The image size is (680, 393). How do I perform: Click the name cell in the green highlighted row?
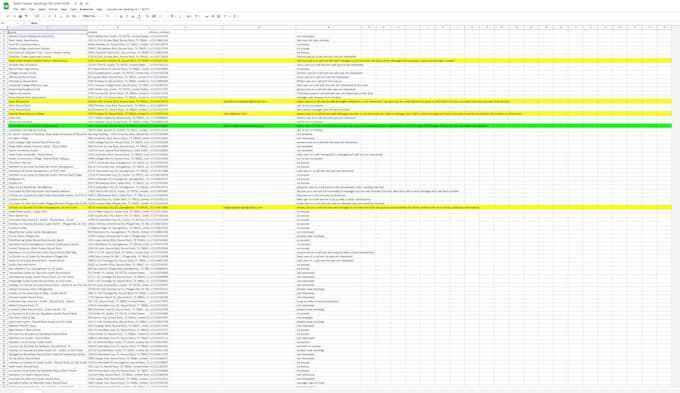tap(47, 126)
